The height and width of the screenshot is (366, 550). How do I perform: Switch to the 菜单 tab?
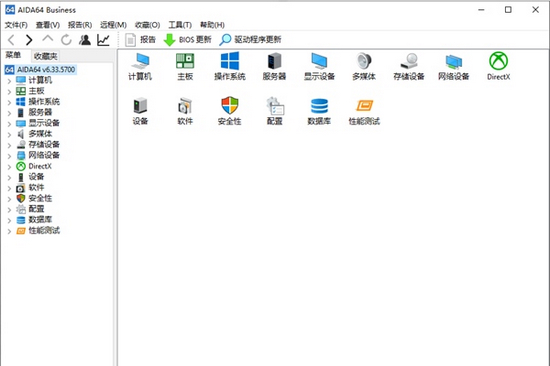point(13,55)
